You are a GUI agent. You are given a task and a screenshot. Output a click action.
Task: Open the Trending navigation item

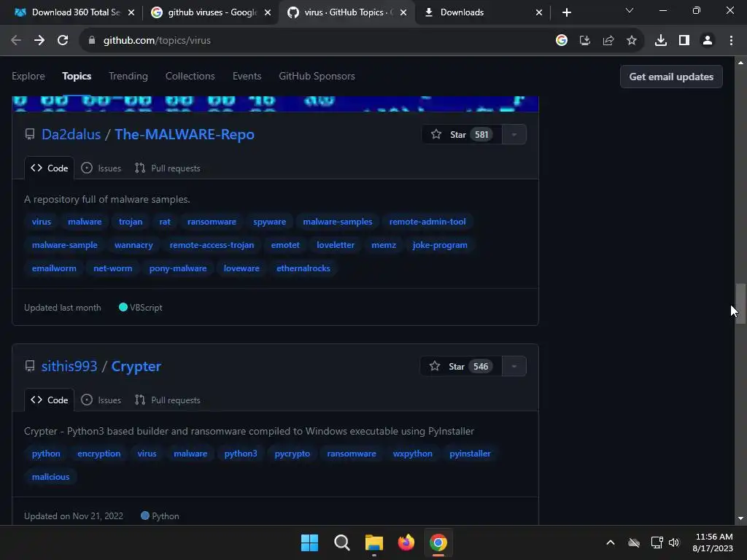click(128, 76)
